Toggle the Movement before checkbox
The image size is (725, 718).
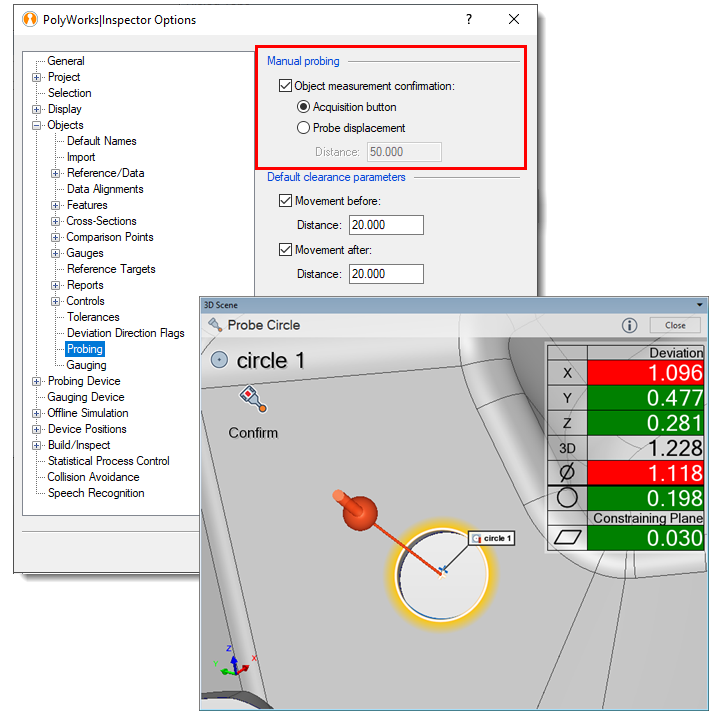[285, 201]
